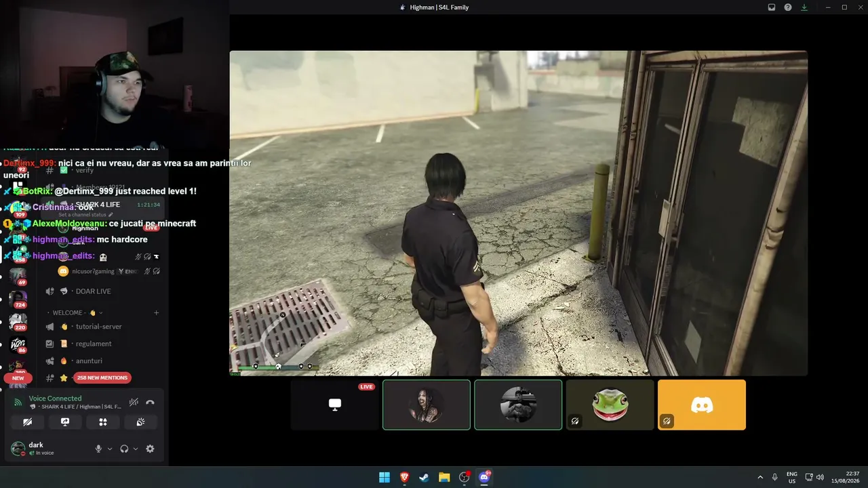Open the soundboard button
868x488 pixels.
pyautogui.click(x=140, y=422)
